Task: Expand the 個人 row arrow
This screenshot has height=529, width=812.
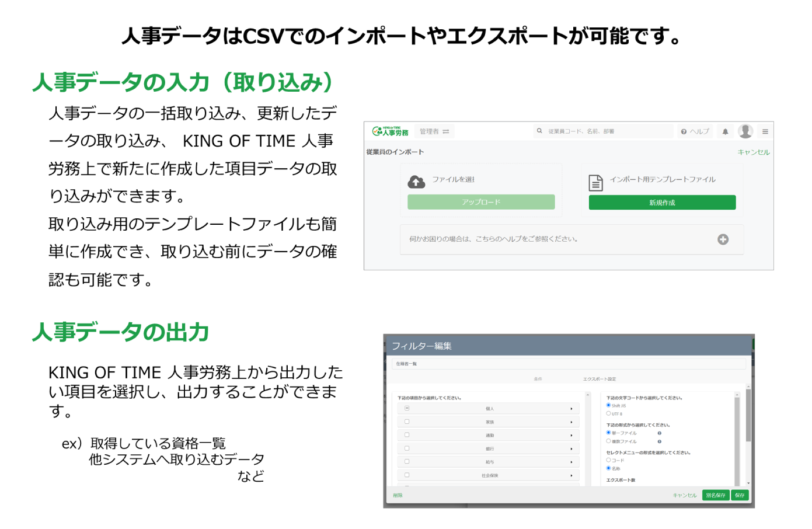Action: 571,409
